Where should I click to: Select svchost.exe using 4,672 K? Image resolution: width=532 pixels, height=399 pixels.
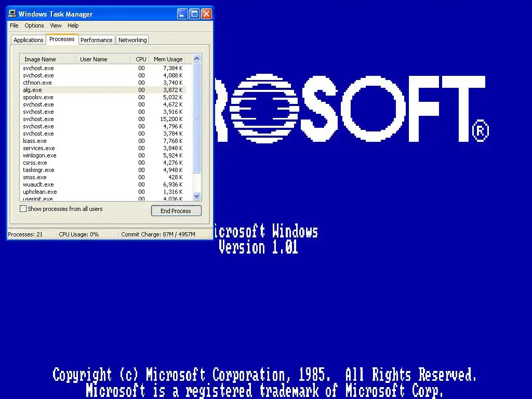coord(103,104)
